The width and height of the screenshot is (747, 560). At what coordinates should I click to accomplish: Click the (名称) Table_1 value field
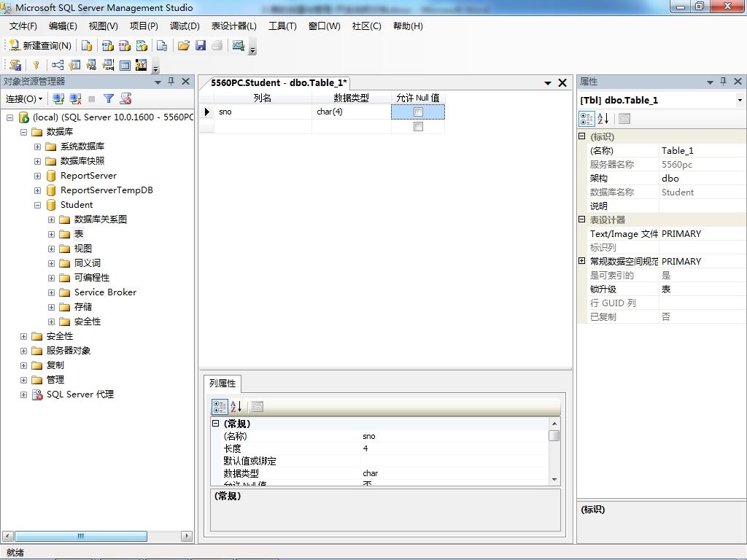coord(703,151)
